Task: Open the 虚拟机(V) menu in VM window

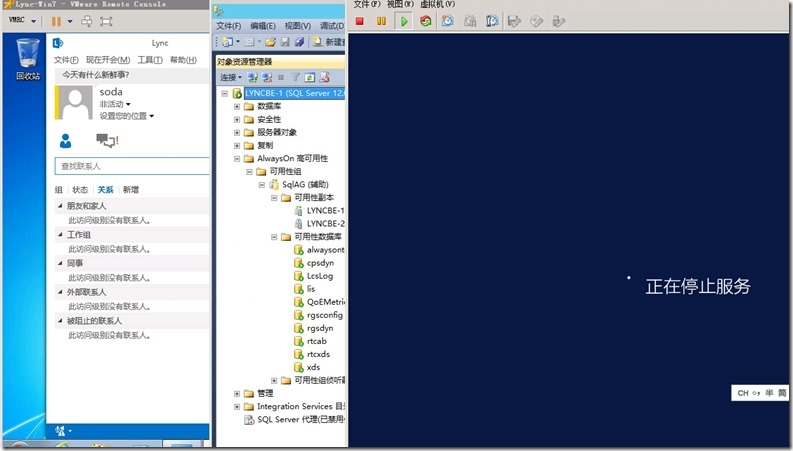Action: point(437,4)
